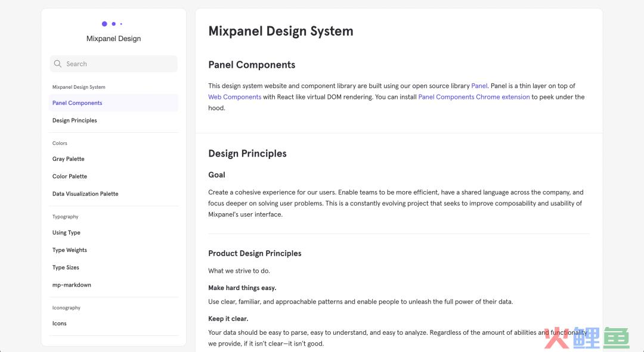The image size is (644, 352).
Task: Follow the Panel library link
Action: point(479,86)
